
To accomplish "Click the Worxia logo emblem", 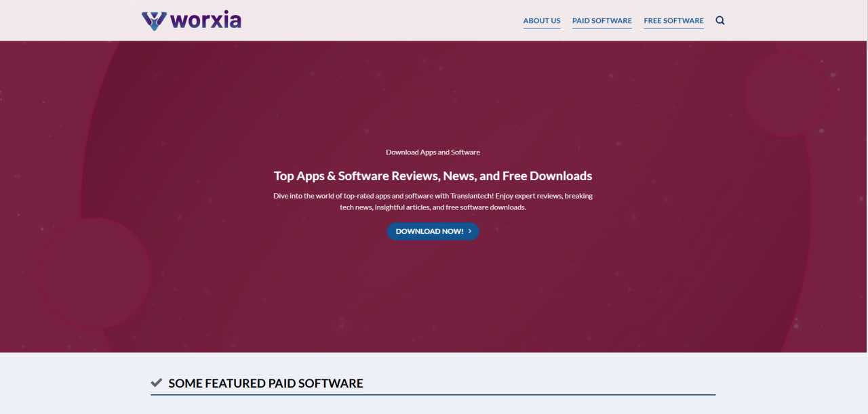I will click(154, 20).
